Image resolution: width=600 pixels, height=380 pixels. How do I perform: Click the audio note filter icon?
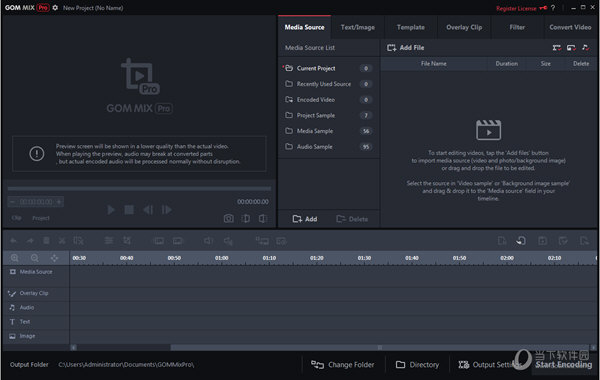click(585, 47)
